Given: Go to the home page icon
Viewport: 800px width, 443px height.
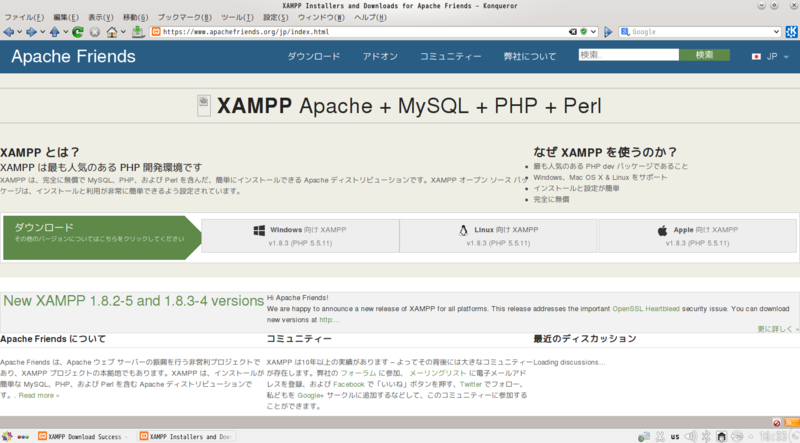Looking at the screenshot, I should (x=112, y=32).
